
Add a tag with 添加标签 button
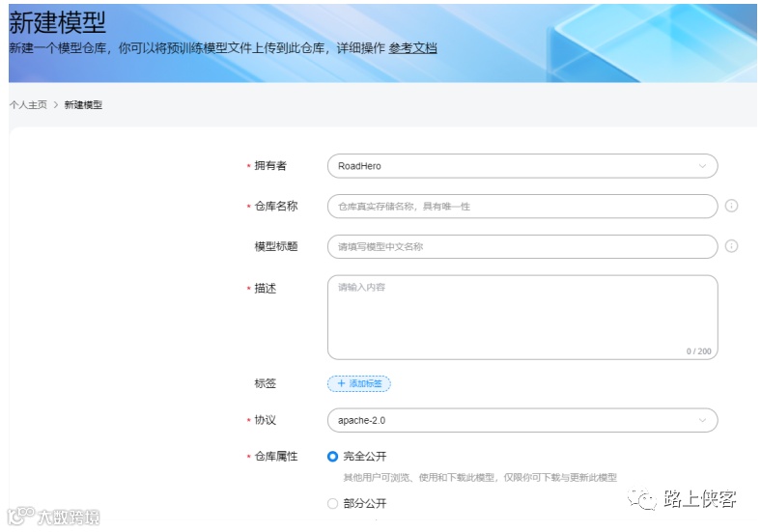click(x=359, y=383)
